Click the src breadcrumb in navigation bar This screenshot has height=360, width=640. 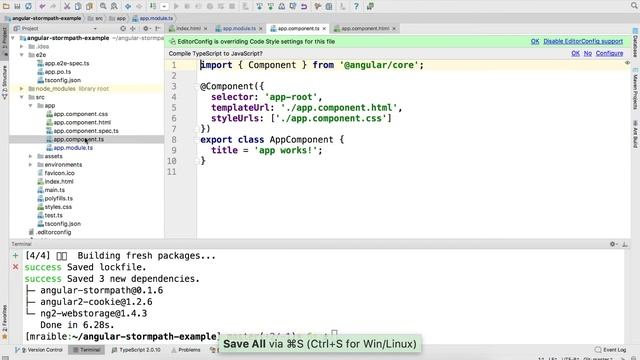click(96, 18)
